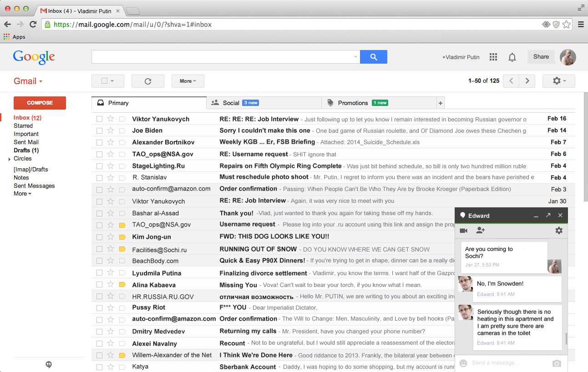
Task: Expand More labels in sidebar
Action: [x=22, y=193]
